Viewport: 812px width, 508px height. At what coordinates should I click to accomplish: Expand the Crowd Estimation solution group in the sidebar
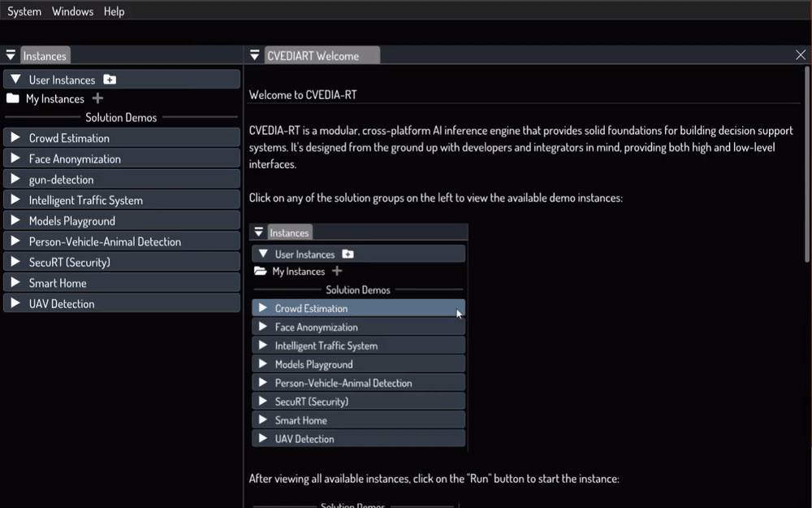point(122,138)
